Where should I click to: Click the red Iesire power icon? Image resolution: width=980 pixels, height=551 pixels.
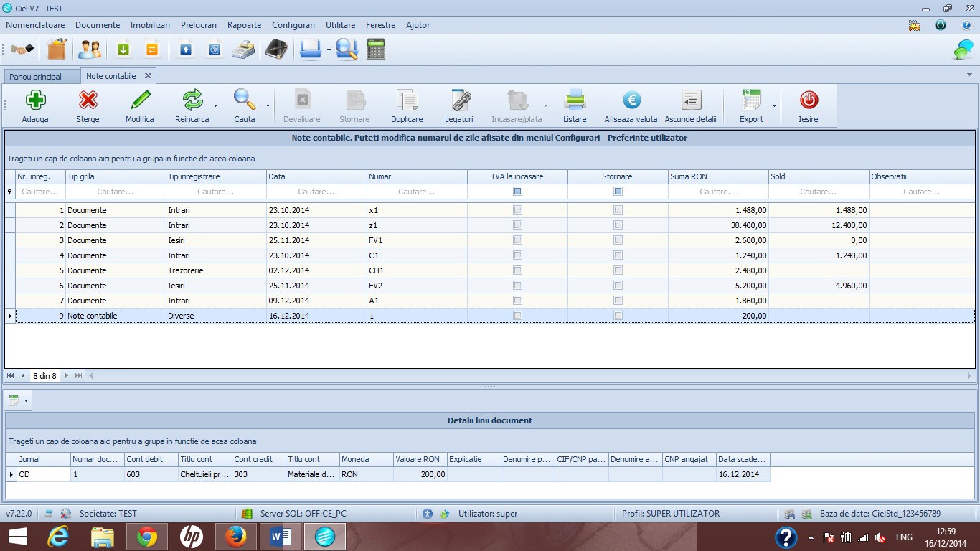pyautogui.click(x=809, y=100)
